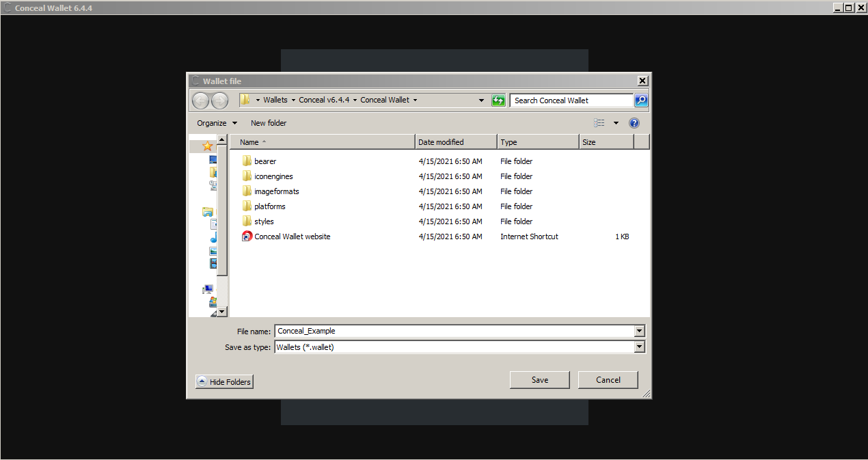The height and width of the screenshot is (460, 868).
Task: Expand the Save as type dropdown
Action: [639, 347]
